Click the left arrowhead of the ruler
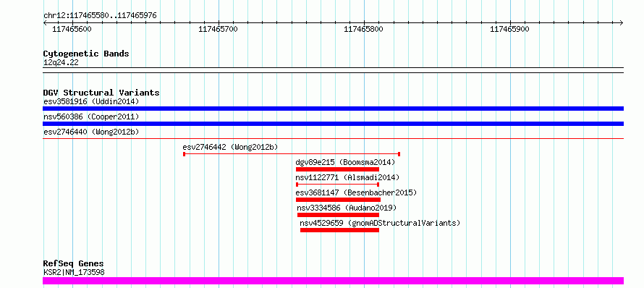Screen dimensions: 644x288 click(45, 23)
